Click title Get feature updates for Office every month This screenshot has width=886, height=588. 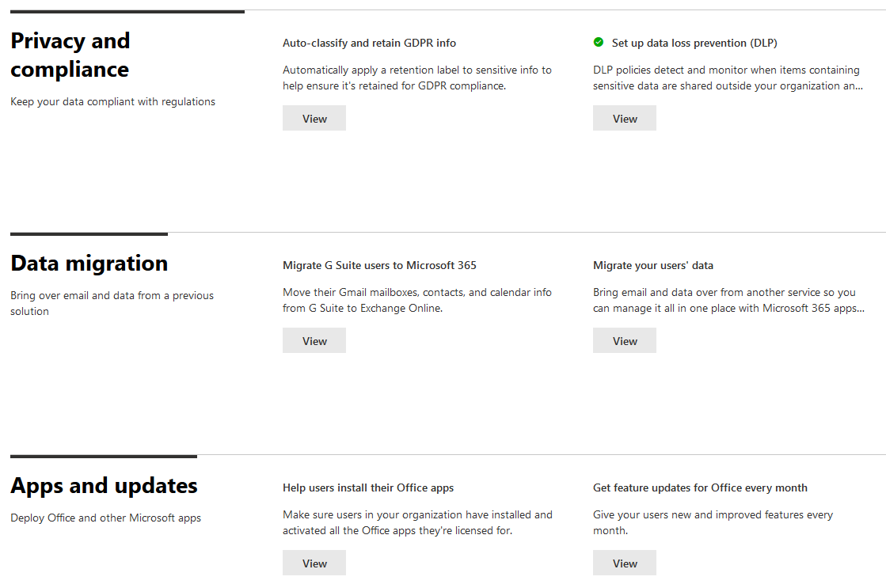click(x=700, y=488)
